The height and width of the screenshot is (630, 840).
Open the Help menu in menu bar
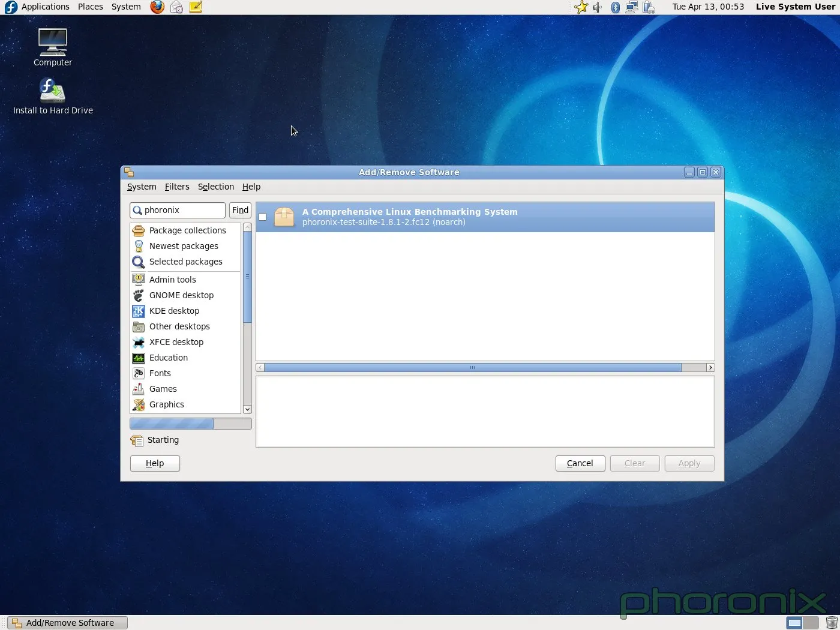[251, 187]
